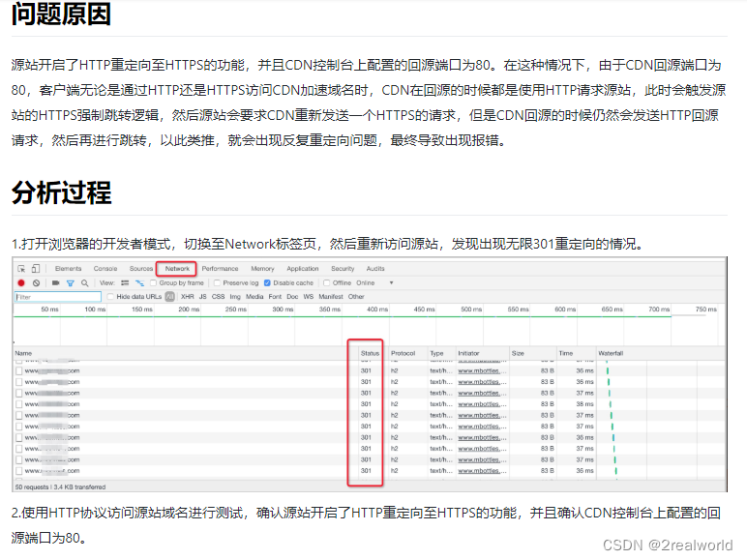The height and width of the screenshot is (560, 747).
Task: Filter requests by Doc
Action: click(292, 297)
